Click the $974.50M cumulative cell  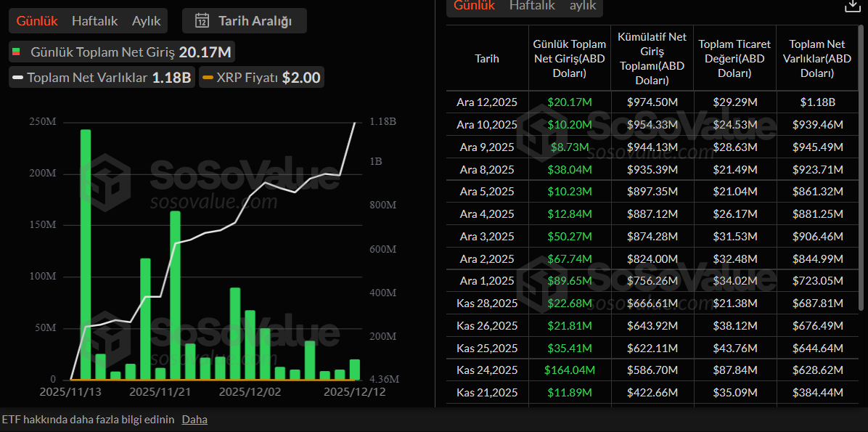[652, 102]
